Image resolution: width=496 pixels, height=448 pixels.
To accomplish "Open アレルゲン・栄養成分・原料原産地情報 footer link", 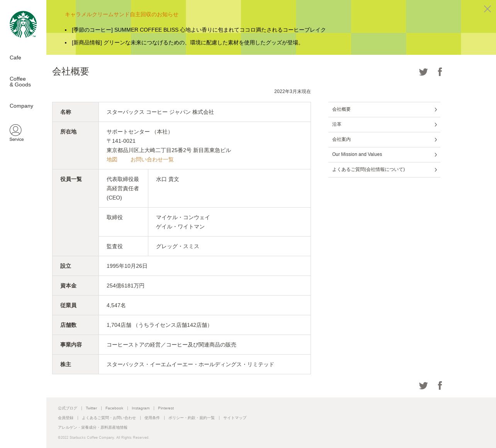I will coord(93,428).
